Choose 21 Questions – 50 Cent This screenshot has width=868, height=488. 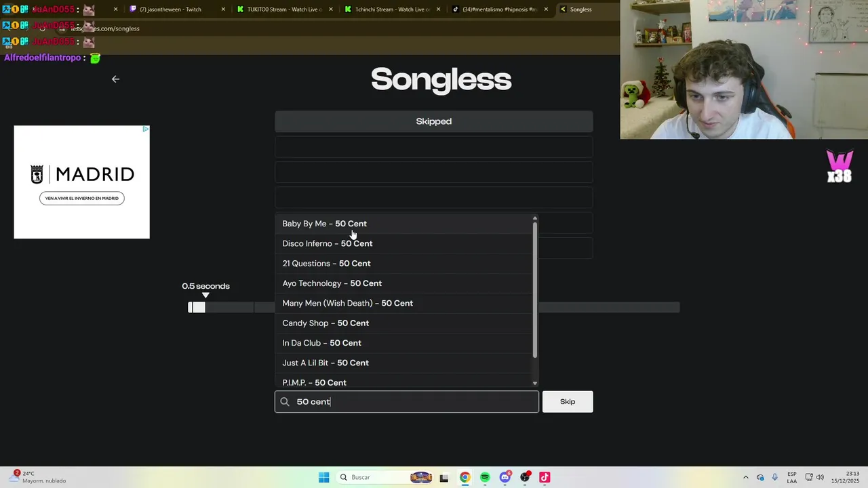tap(403, 264)
